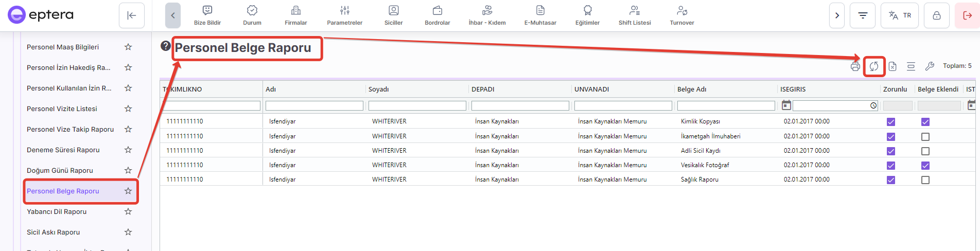Check Belge Eklendi for the Sağlık Raporu row
Viewport: 980px width, 251px height.
(x=925, y=180)
